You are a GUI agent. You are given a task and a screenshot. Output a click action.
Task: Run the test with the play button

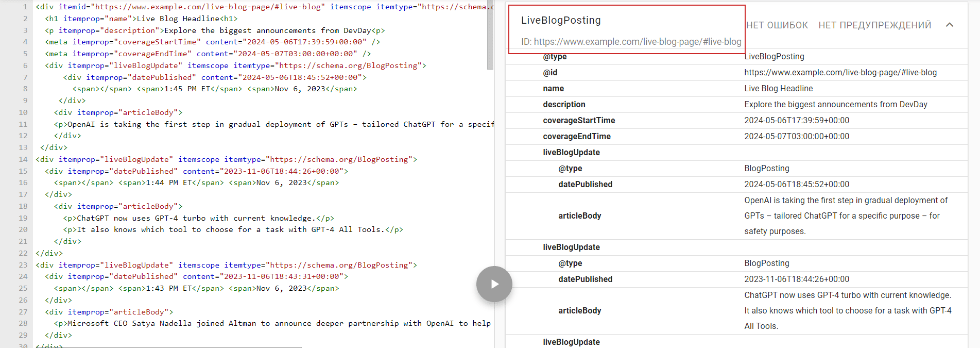click(x=494, y=284)
